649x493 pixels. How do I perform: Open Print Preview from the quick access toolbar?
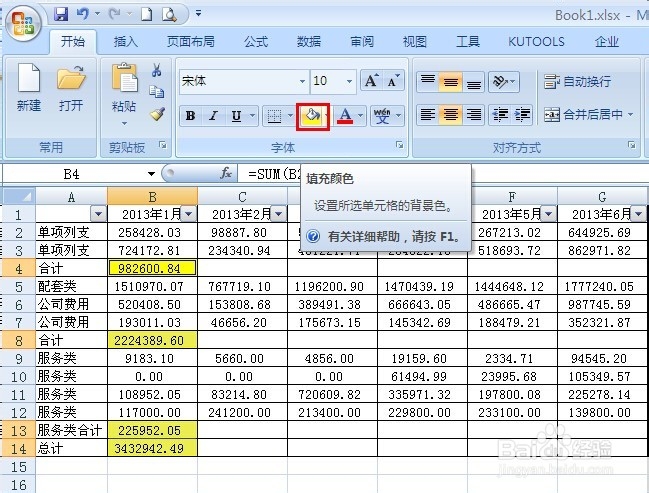point(169,14)
